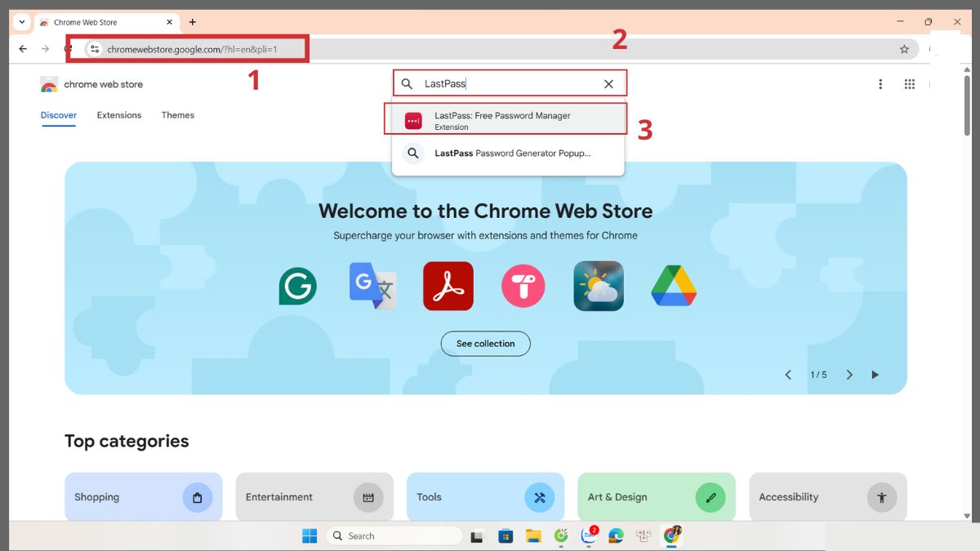Open a new browser tab with plus
980x551 pixels.
(x=193, y=22)
